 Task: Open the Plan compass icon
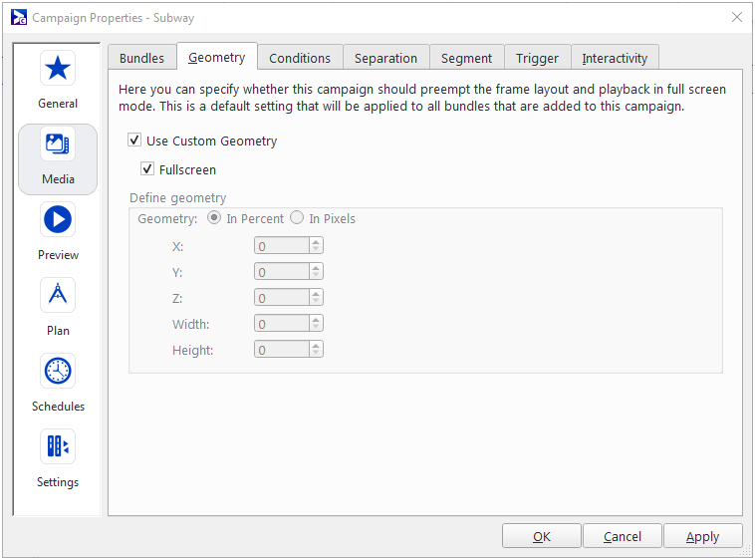[x=58, y=296]
